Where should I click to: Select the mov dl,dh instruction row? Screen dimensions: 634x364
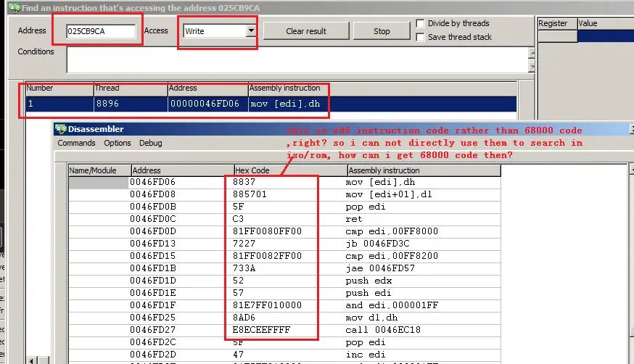pos(284,318)
